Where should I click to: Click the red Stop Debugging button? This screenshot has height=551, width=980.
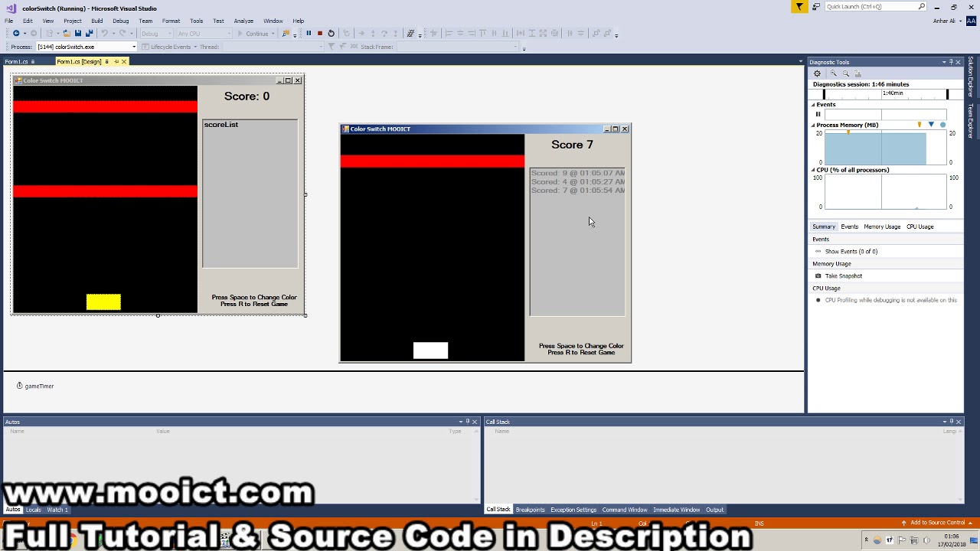click(x=319, y=34)
